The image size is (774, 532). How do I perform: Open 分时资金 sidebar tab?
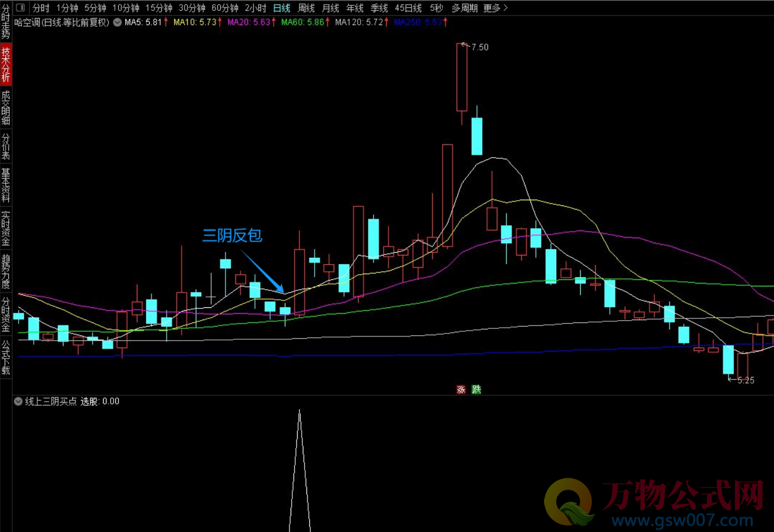[6, 314]
